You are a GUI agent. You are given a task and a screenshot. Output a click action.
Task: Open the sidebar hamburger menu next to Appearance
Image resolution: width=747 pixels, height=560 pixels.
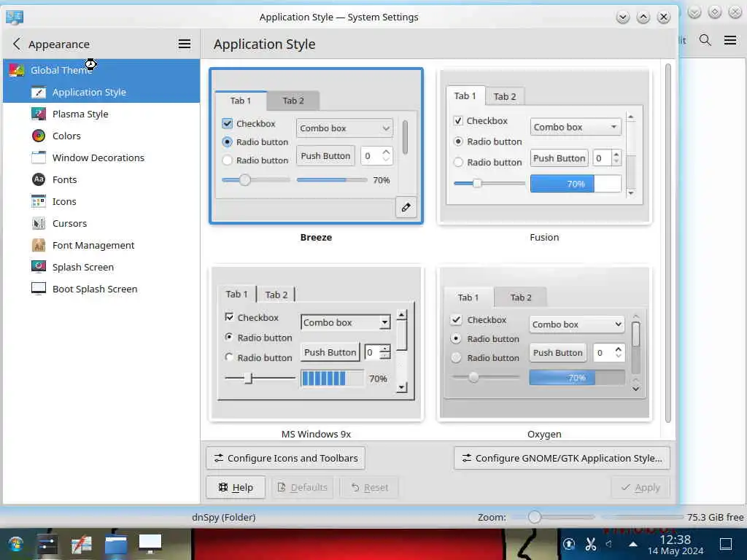point(185,44)
